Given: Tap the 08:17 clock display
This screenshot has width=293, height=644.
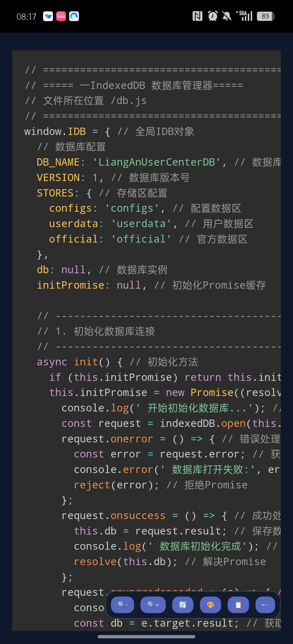Looking at the screenshot, I should click(26, 16).
